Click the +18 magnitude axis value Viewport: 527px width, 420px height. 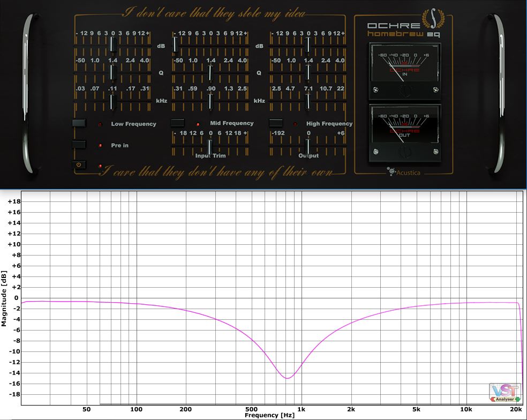click(14, 201)
